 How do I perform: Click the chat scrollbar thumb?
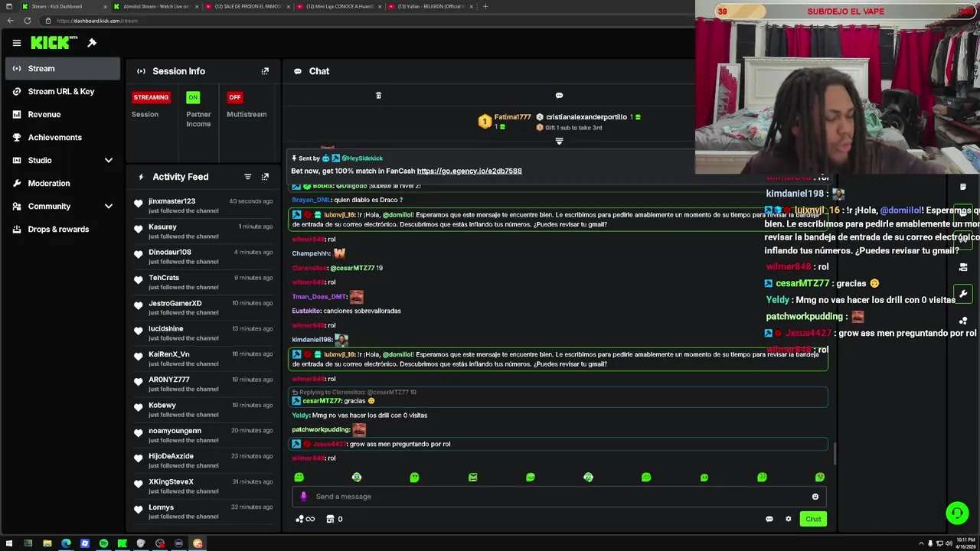tap(835, 453)
